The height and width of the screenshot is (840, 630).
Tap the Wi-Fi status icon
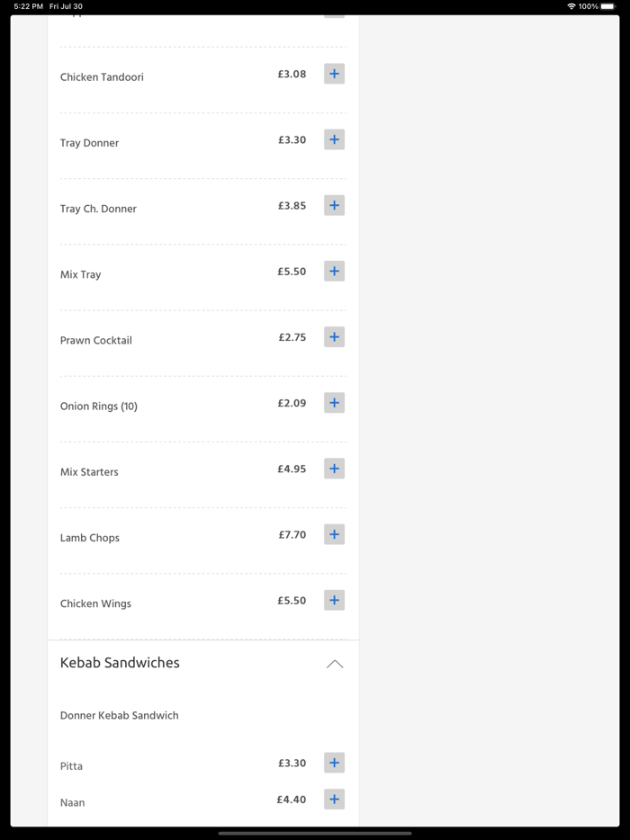click(571, 6)
